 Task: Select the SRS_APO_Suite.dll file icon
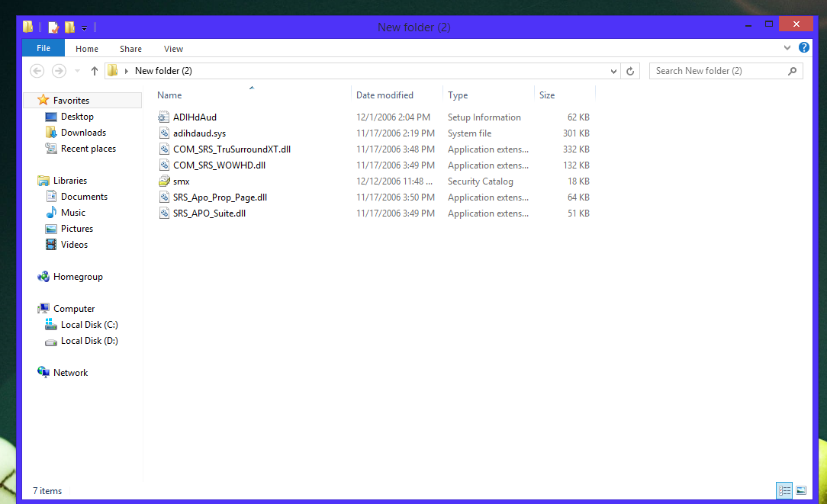[x=164, y=213]
